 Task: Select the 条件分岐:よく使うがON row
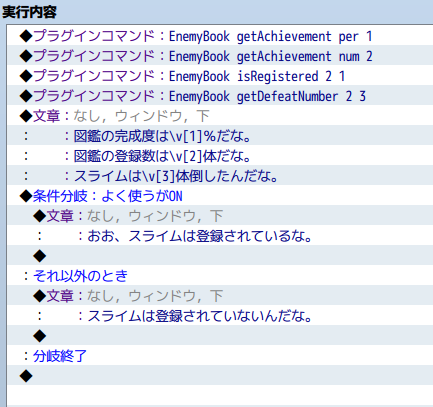[220, 196]
